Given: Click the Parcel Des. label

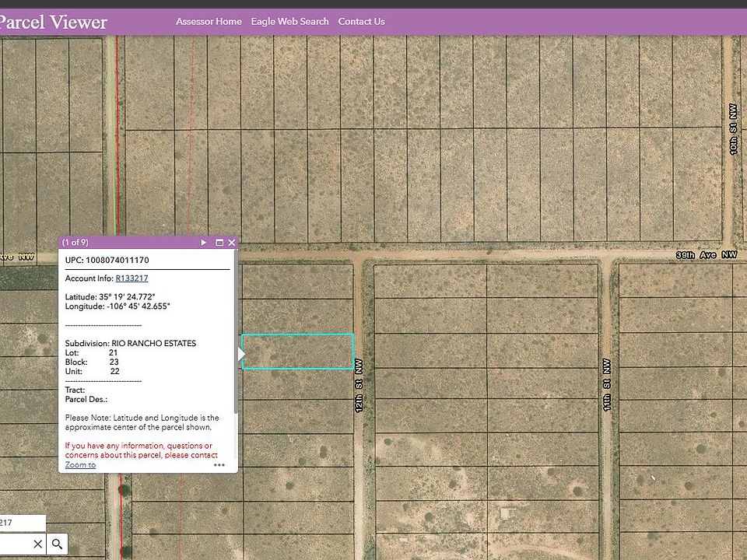Looking at the screenshot, I should tap(86, 400).
